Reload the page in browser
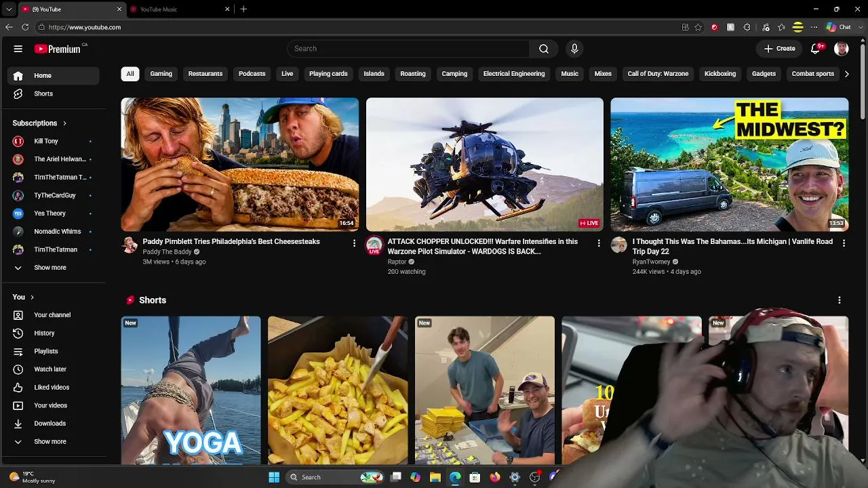 pyautogui.click(x=25, y=27)
